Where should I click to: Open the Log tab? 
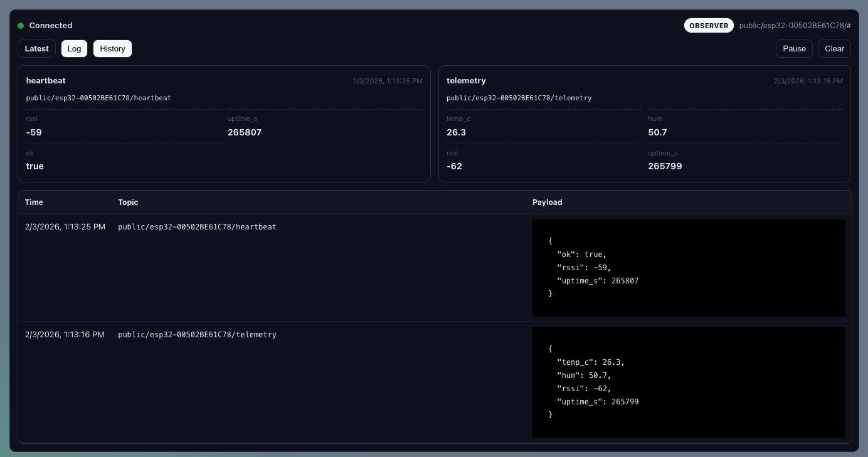[74, 49]
